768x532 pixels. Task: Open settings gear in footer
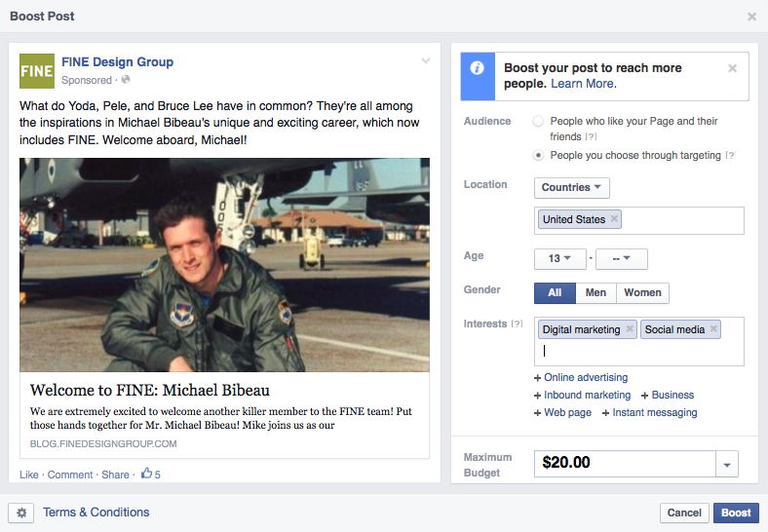(x=21, y=513)
